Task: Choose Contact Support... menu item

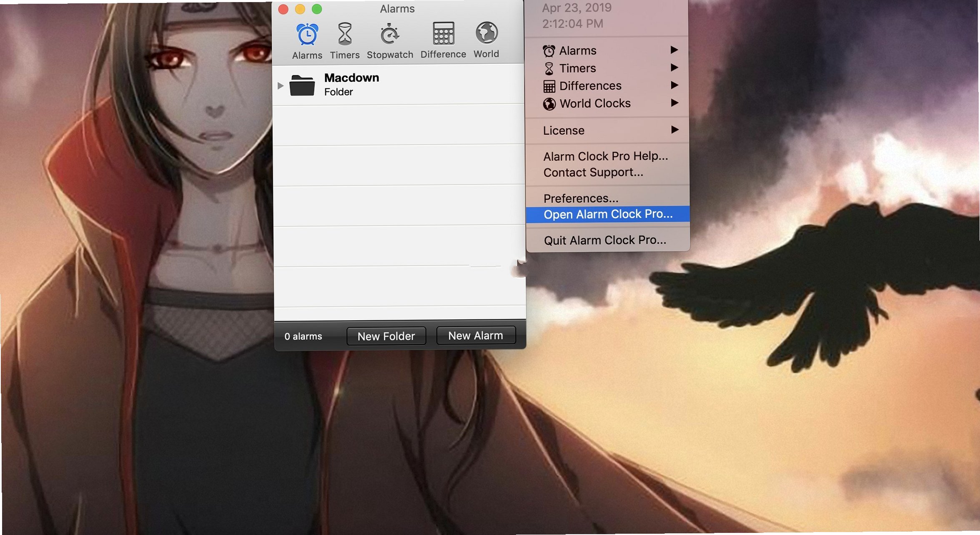Action: pyautogui.click(x=608, y=173)
